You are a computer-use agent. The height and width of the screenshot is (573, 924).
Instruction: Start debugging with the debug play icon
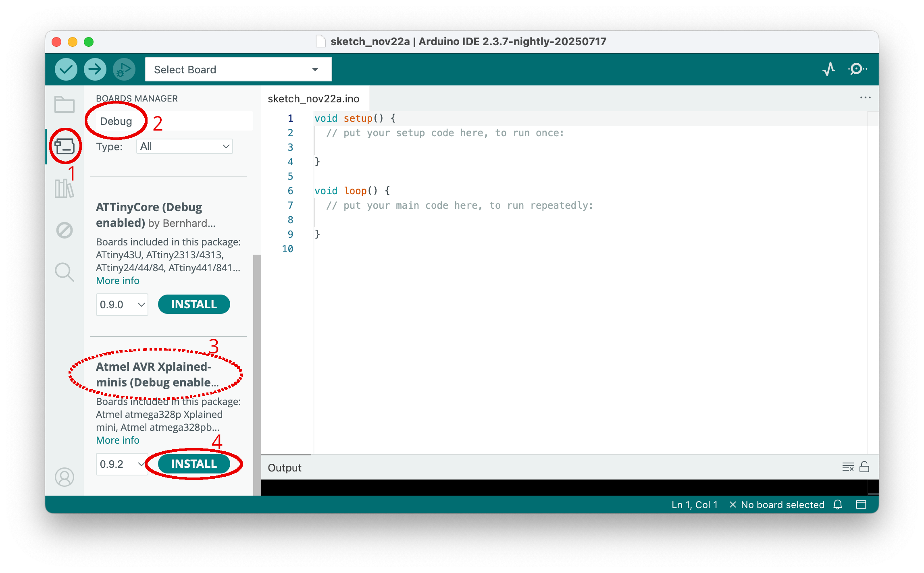124,69
